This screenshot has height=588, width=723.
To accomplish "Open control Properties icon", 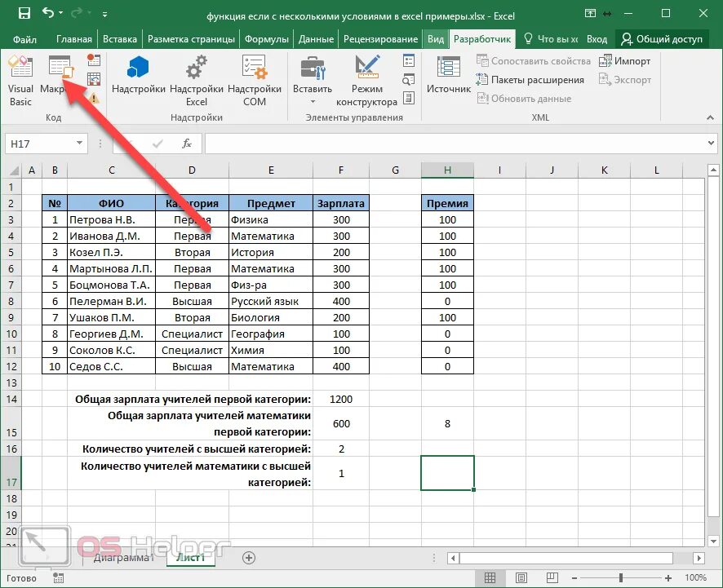I will pyautogui.click(x=409, y=60).
